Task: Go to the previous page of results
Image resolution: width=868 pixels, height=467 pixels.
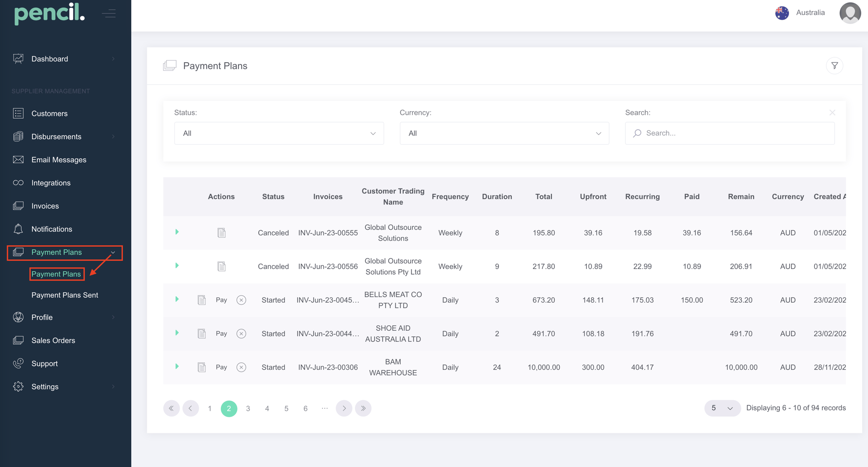Action: pos(191,408)
